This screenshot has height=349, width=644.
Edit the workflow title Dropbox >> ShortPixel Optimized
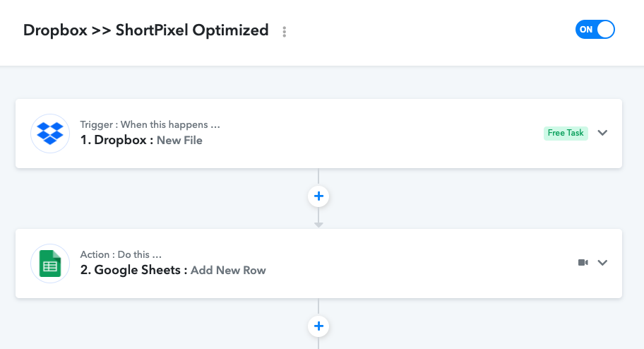click(x=145, y=30)
